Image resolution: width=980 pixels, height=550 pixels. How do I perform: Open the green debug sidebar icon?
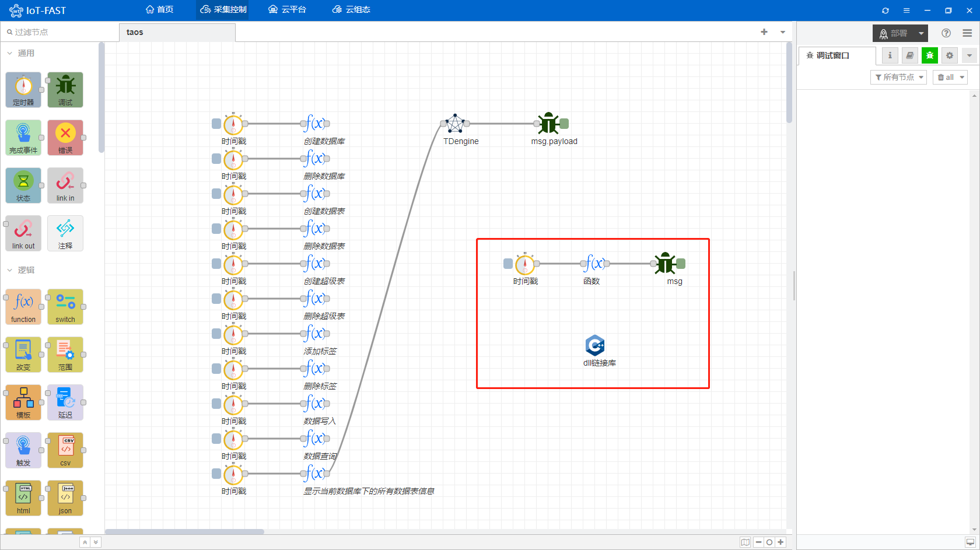[930, 55]
